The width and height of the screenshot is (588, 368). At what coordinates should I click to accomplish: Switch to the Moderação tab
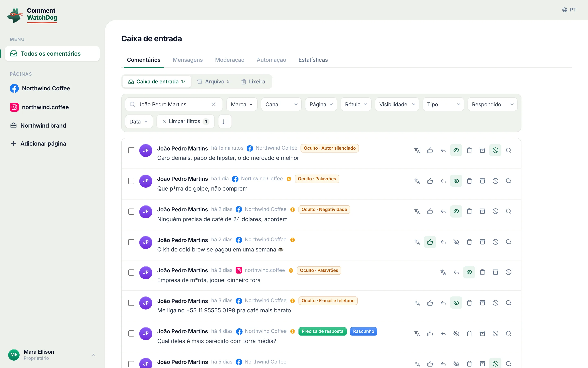pos(230,60)
